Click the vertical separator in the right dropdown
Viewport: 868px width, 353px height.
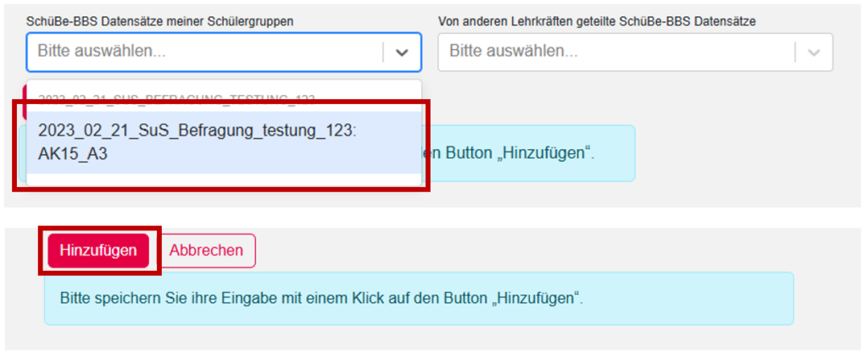click(795, 52)
